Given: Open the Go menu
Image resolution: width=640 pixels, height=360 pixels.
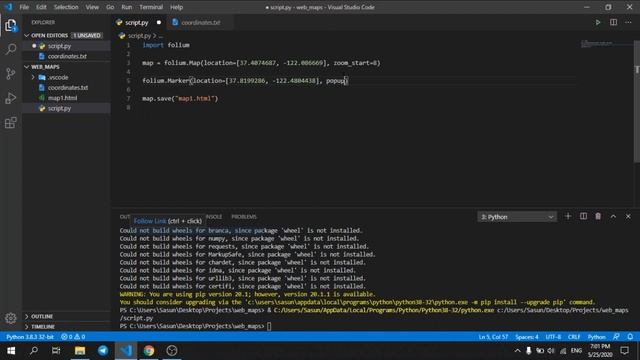Looking at the screenshot, I should pos(110,7).
